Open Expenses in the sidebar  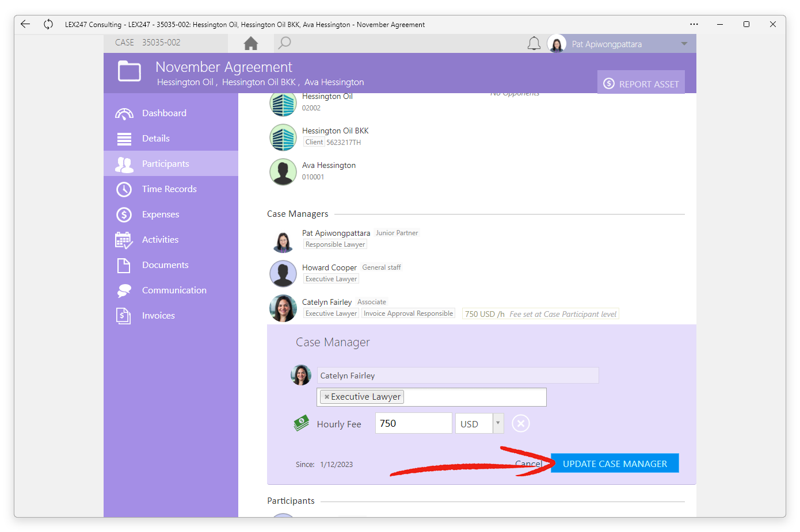pos(171,215)
